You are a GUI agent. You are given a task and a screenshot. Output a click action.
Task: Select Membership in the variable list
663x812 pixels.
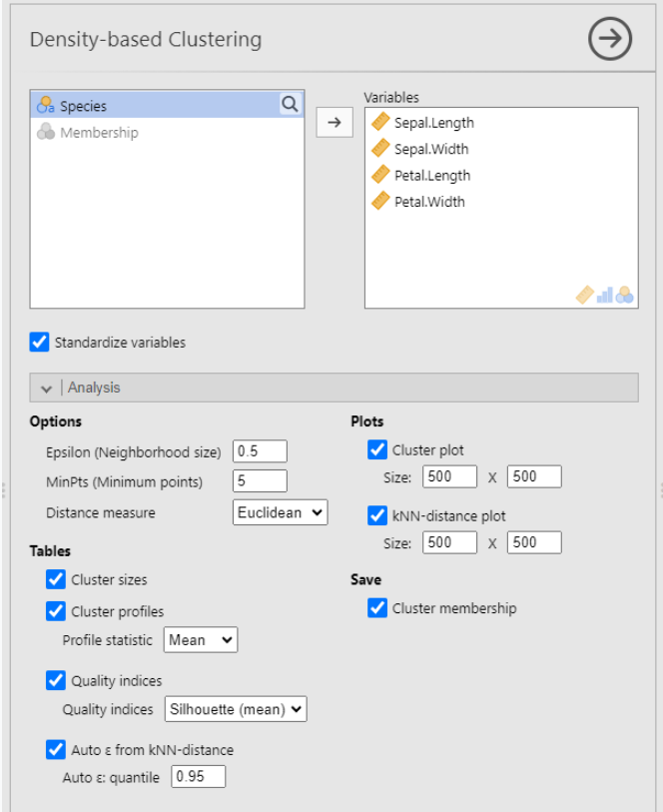click(x=99, y=133)
